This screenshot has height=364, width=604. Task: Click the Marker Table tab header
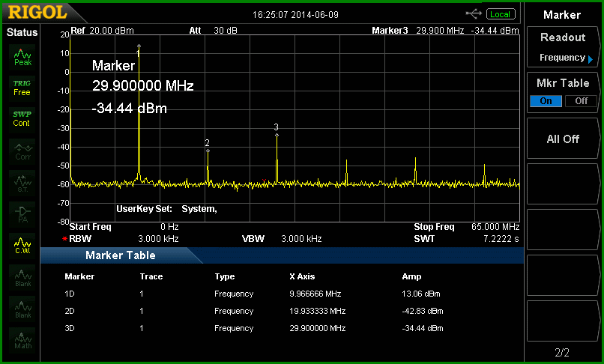coord(120,255)
